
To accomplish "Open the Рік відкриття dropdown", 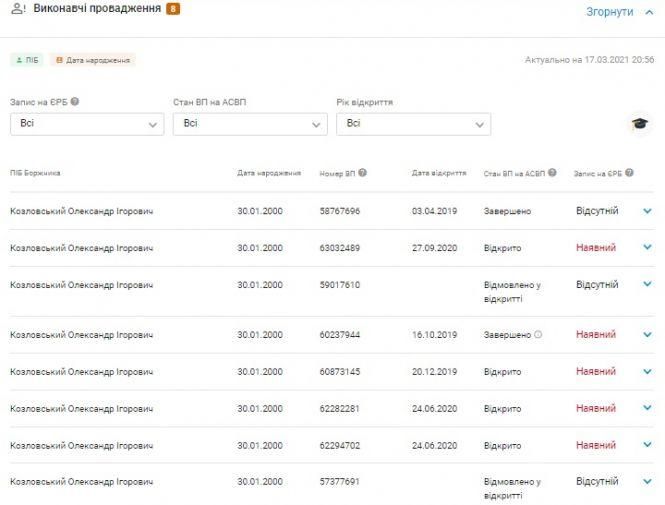I will [x=414, y=124].
